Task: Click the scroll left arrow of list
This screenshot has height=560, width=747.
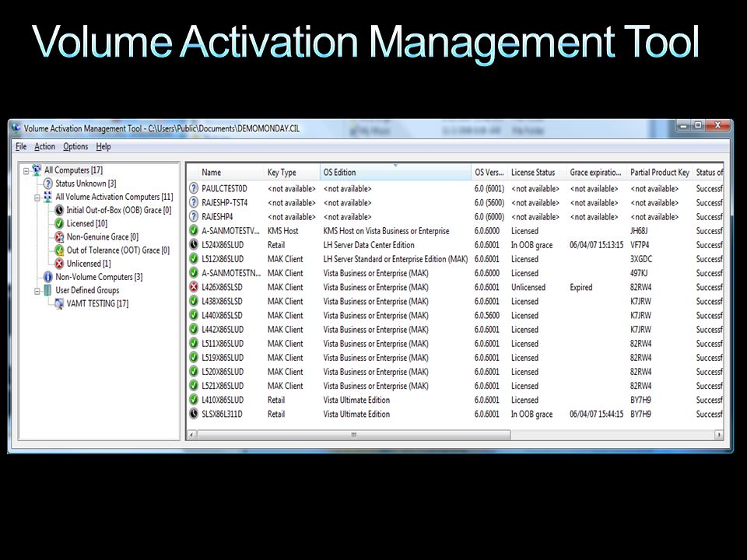Action: 191,435
